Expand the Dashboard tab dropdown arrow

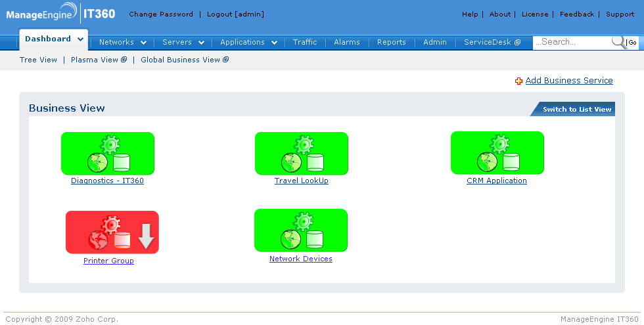[80, 39]
